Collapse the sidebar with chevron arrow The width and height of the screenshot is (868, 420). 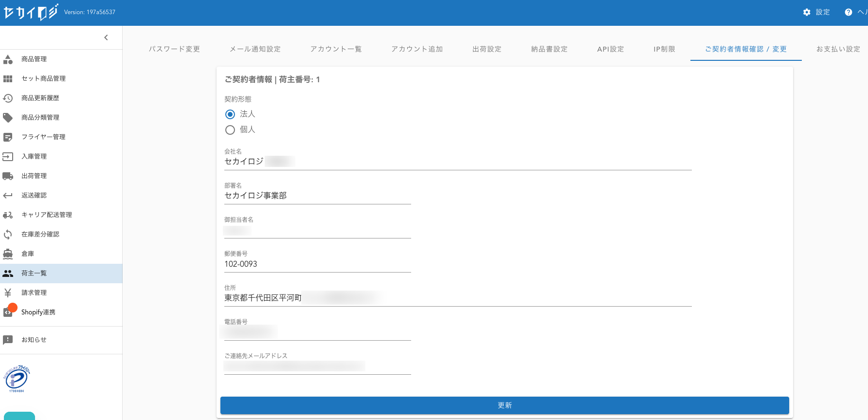(106, 37)
